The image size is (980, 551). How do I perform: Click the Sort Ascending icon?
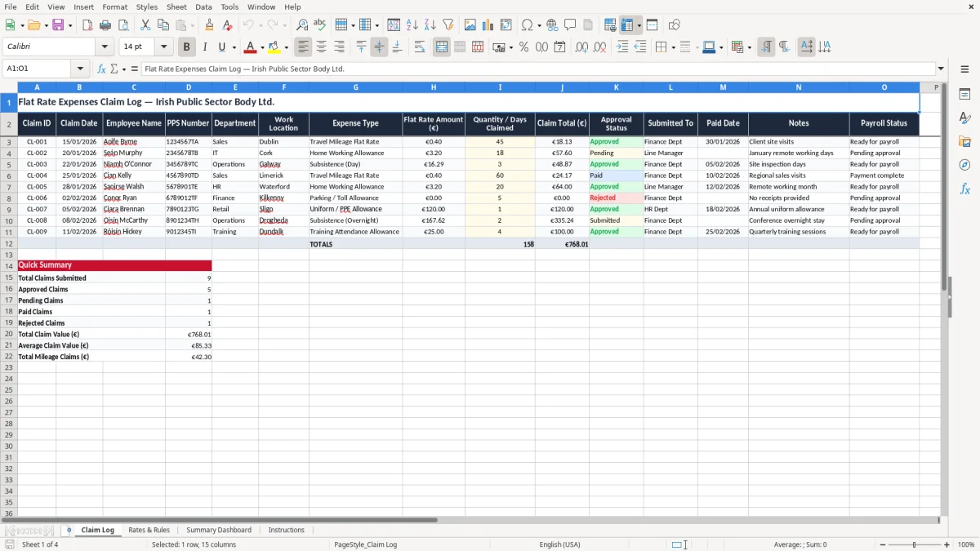(x=412, y=25)
